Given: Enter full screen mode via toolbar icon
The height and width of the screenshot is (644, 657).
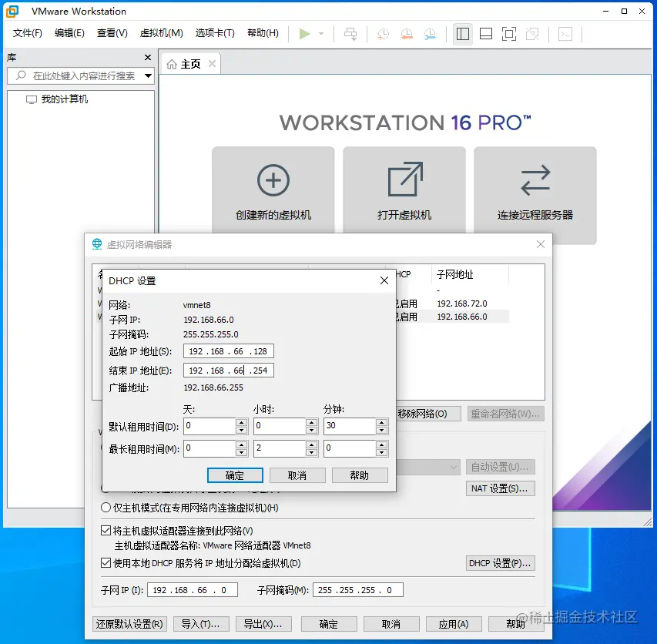Looking at the screenshot, I should pyautogui.click(x=508, y=34).
